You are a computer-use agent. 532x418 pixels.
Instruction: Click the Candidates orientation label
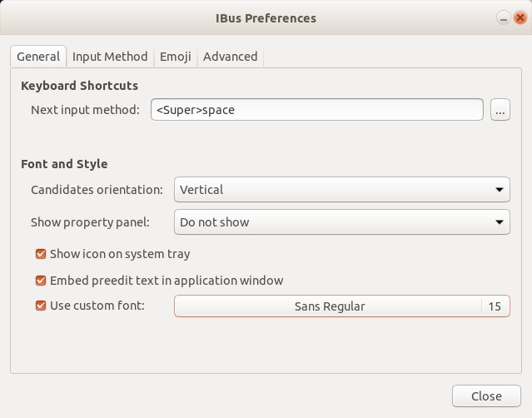pyautogui.click(x=97, y=190)
